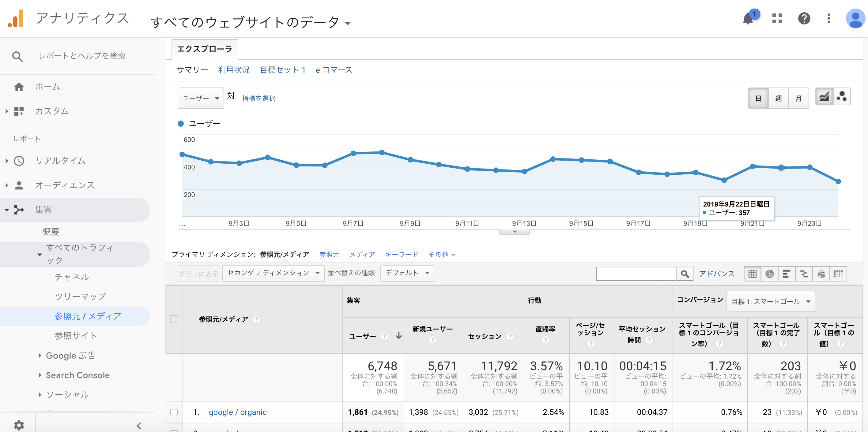868x432 pixels.
Task: Open the admin settings gear icon
Action: (19, 425)
